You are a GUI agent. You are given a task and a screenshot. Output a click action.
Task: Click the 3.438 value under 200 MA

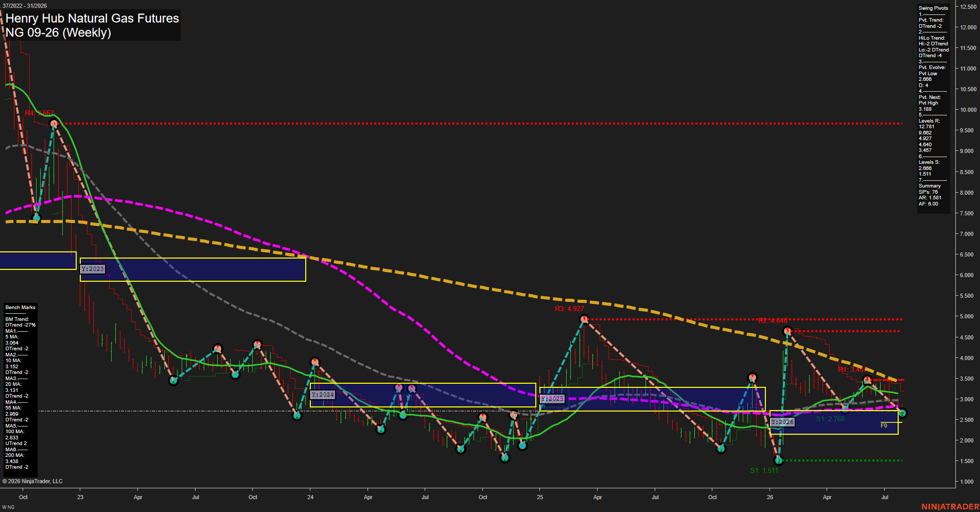click(12, 462)
